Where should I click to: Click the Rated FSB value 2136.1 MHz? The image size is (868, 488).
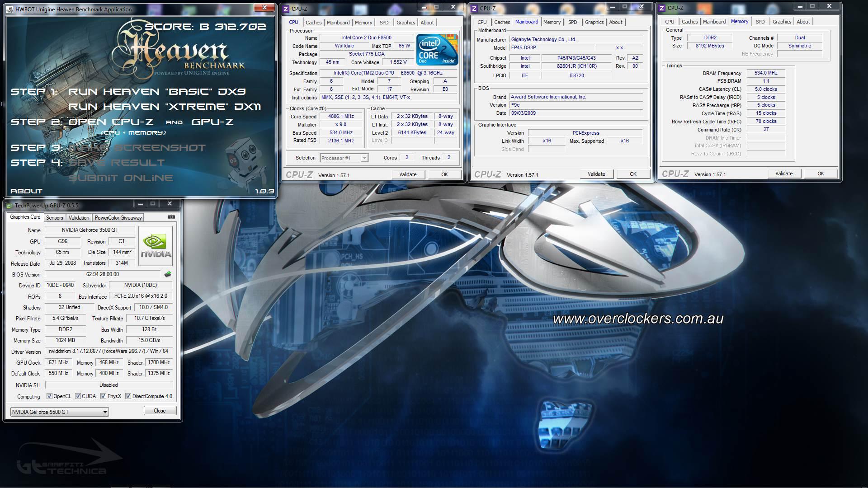tap(341, 141)
